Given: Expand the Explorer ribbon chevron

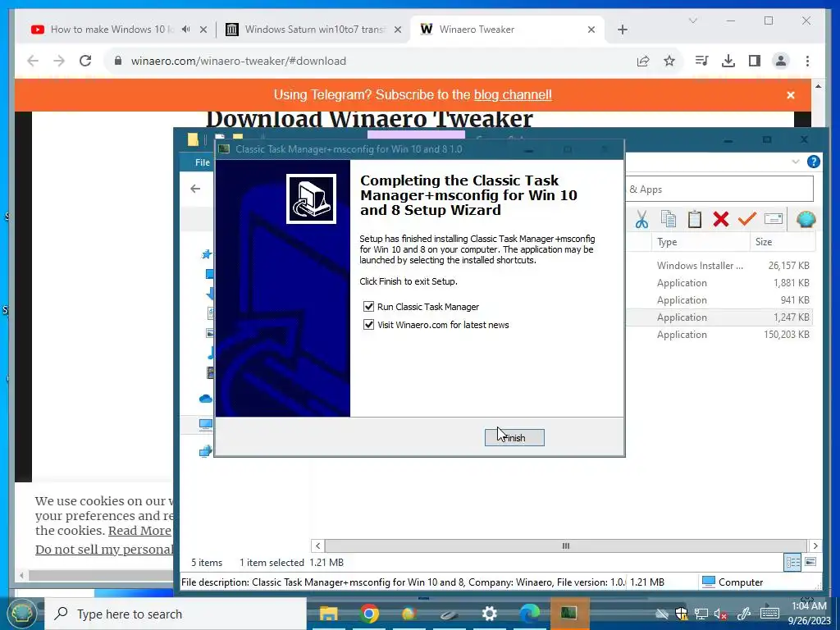Looking at the screenshot, I should (x=796, y=162).
